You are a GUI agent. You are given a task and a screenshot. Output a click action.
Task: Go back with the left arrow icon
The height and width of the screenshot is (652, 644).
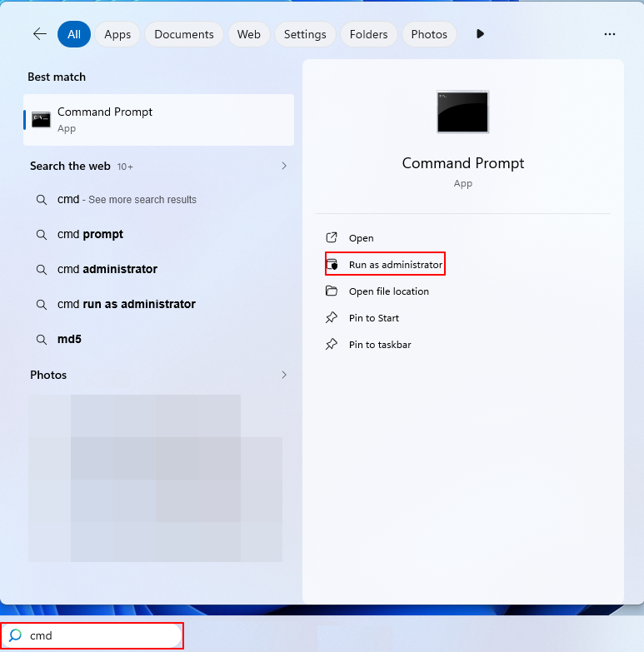(x=40, y=34)
